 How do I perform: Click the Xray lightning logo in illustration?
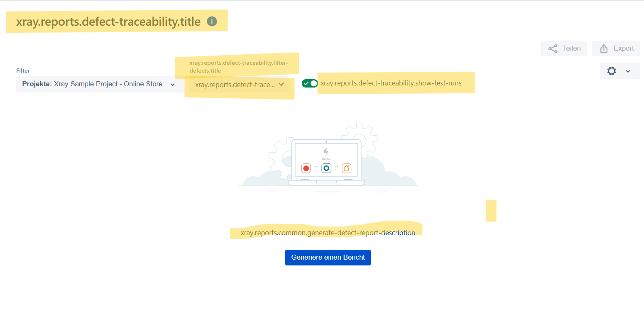point(326,152)
